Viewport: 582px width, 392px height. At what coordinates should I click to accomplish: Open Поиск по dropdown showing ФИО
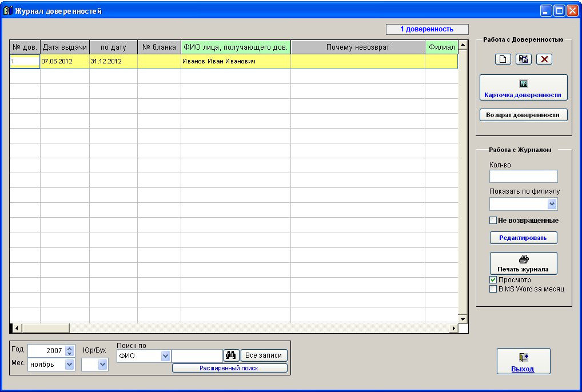[x=165, y=356]
